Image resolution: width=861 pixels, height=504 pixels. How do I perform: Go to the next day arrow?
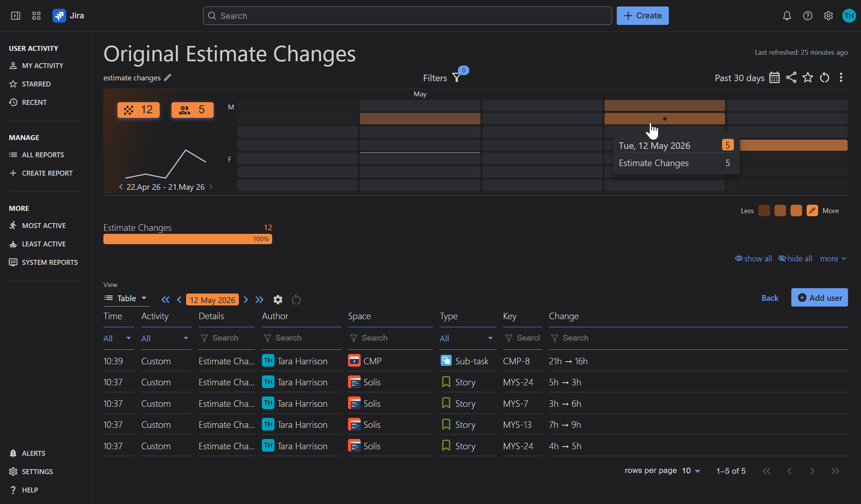click(246, 300)
